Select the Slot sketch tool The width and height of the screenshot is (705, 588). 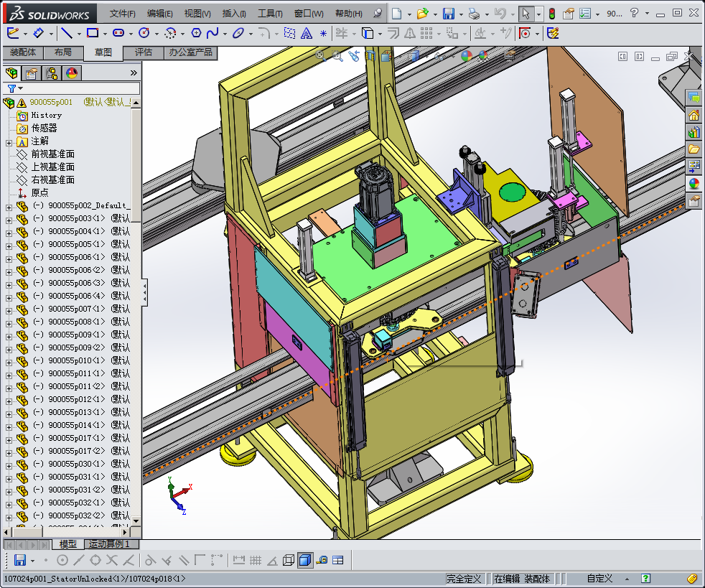118,33
